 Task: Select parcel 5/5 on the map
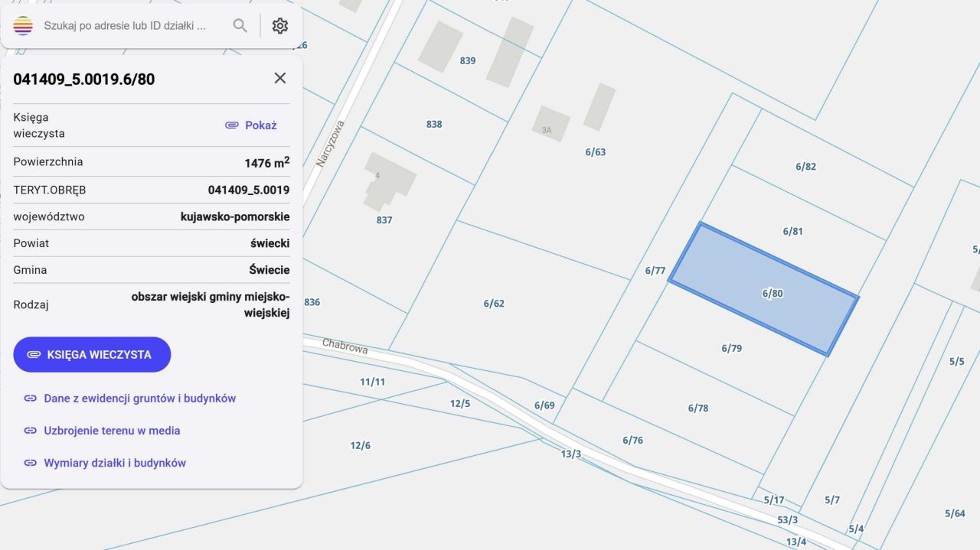[x=956, y=361]
